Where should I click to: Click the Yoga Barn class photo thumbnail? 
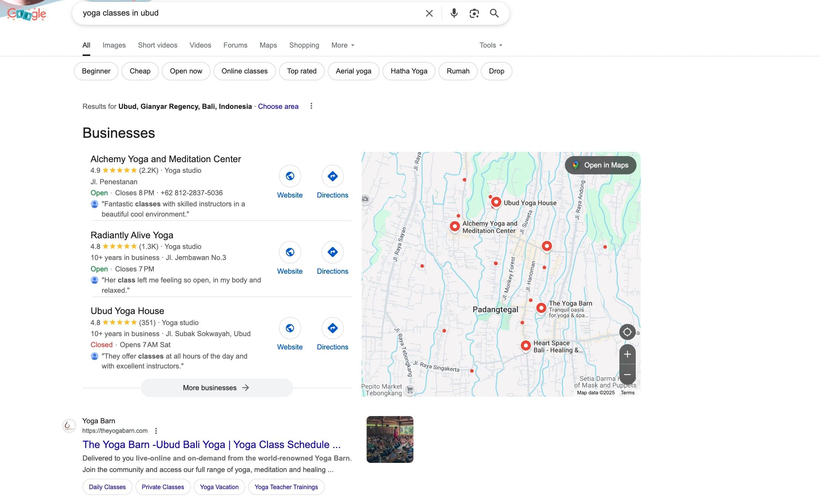(390, 439)
